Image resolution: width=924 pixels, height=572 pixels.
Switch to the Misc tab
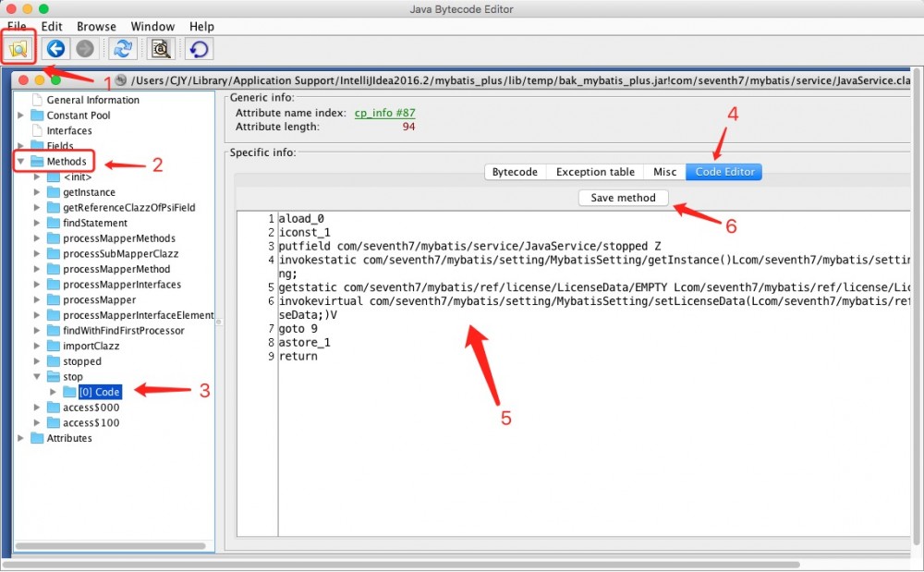664,171
